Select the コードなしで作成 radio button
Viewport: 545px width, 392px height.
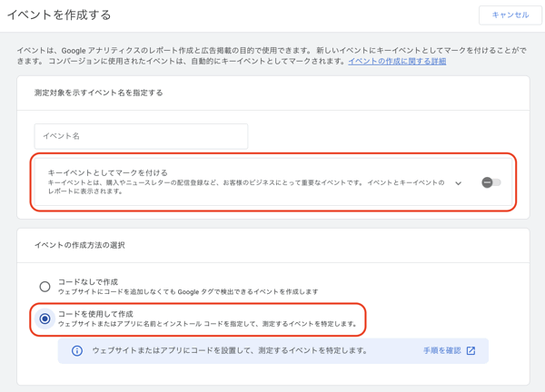coord(45,287)
